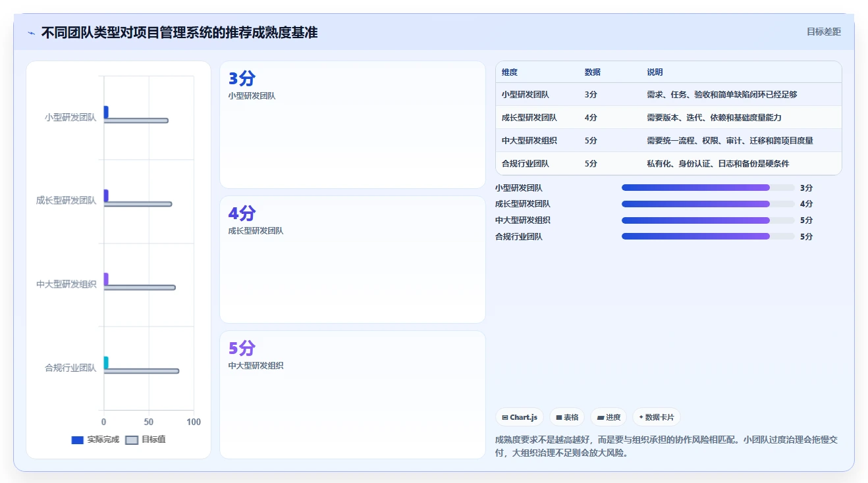Select the 进度 tag chip
The image size is (868, 483).
click(609, 417)
